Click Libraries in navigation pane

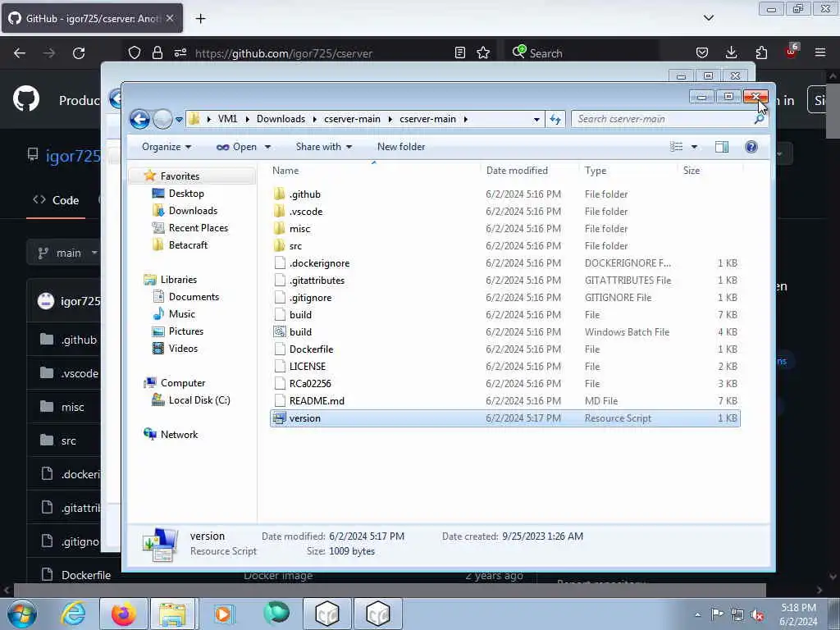click(178, 280)
